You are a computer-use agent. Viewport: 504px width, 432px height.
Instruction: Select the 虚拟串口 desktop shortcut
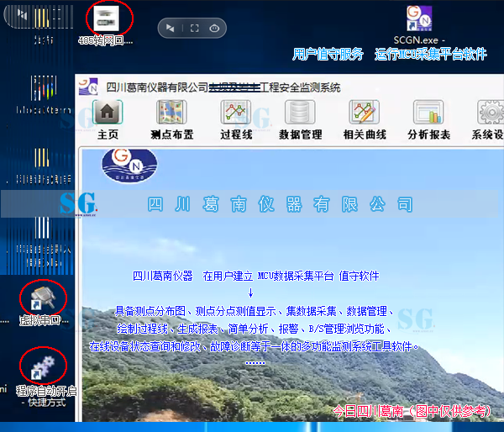[43, 298]
